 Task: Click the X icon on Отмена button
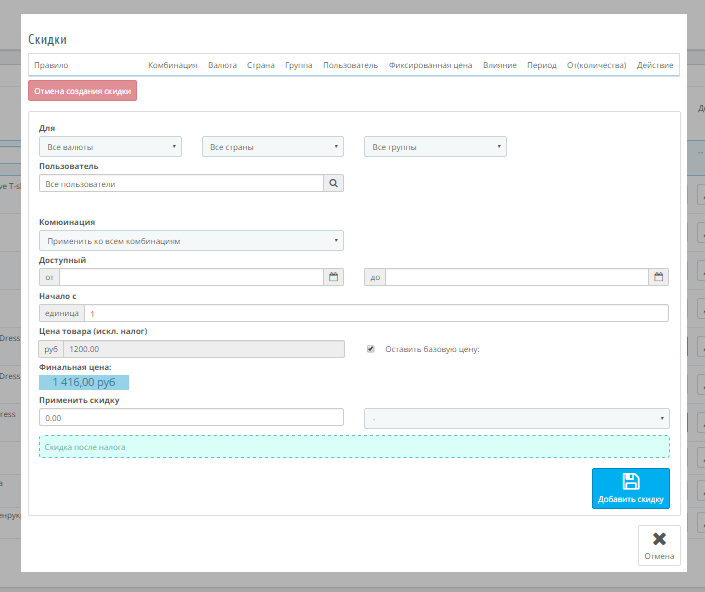tap(659, 539)
